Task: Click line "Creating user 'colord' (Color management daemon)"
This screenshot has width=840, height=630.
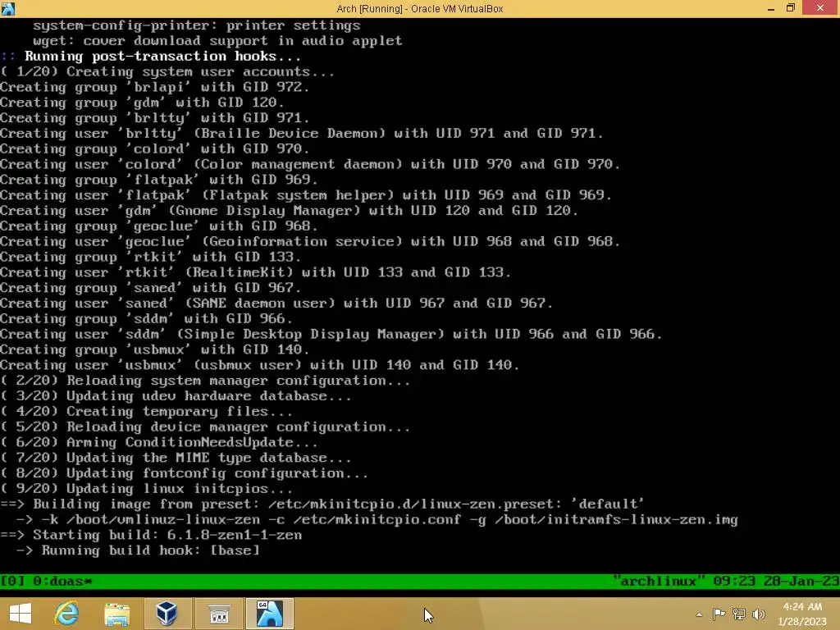Action: pos(310,164)
